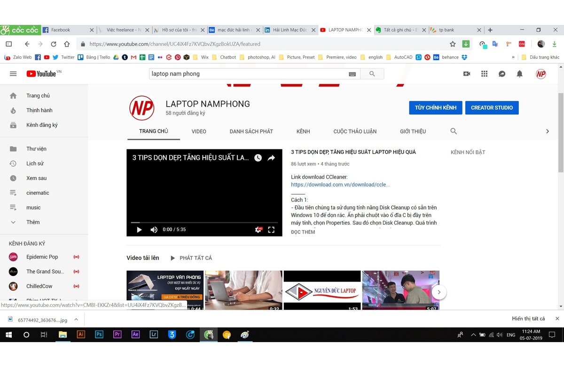Mute the video player volume
The image size is (564, 392).
click(154, 229)
